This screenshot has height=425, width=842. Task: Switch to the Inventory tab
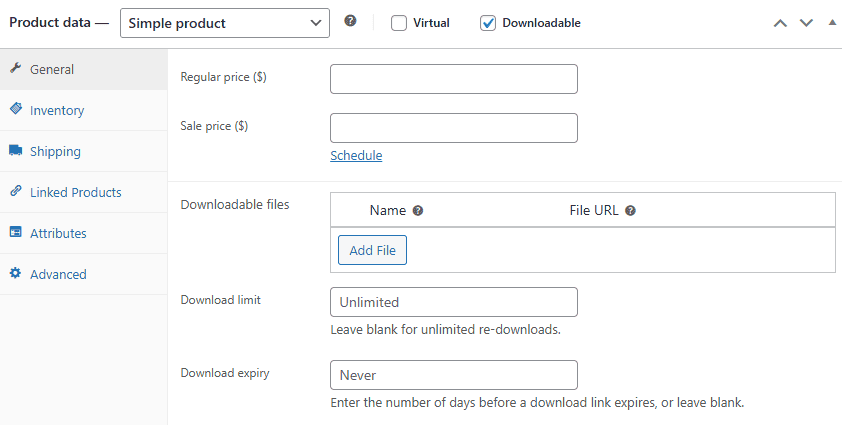(x=84, y=110)
